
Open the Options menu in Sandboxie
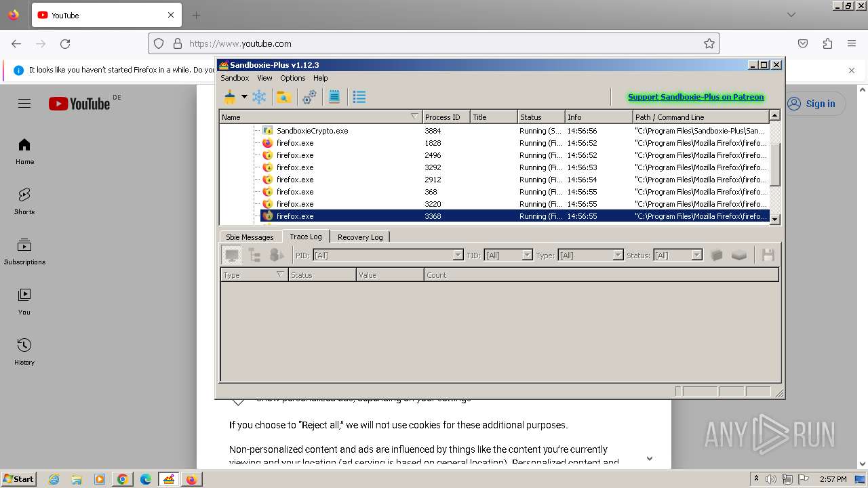(x=293, y=78)
